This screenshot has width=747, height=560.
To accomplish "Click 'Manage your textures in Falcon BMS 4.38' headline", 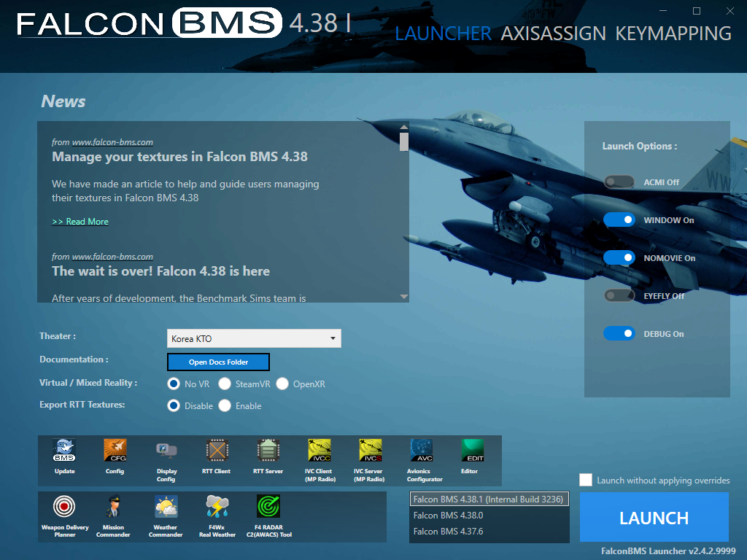I will (179, 157).
